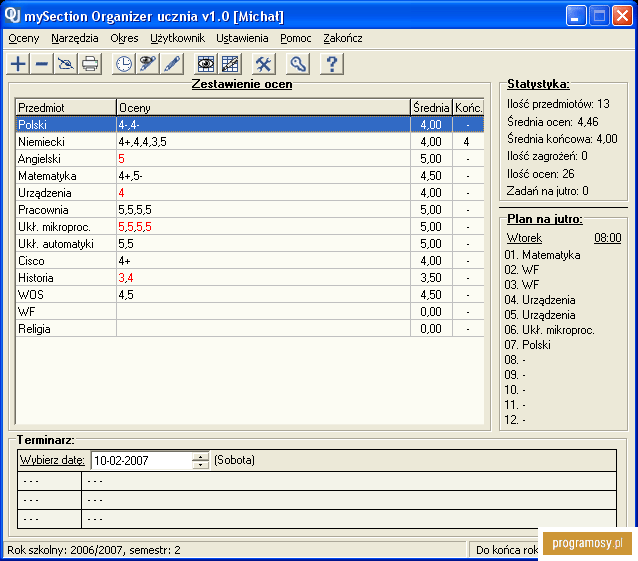Open the Narzędzia menu
Viewport: 638px width, 561px height.
(x=75, y=38)
